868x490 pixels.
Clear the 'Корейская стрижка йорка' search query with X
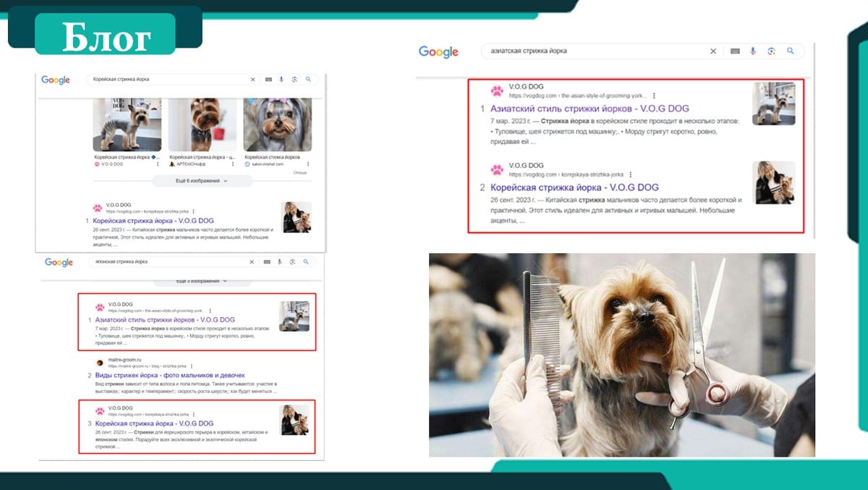point(253,80)
